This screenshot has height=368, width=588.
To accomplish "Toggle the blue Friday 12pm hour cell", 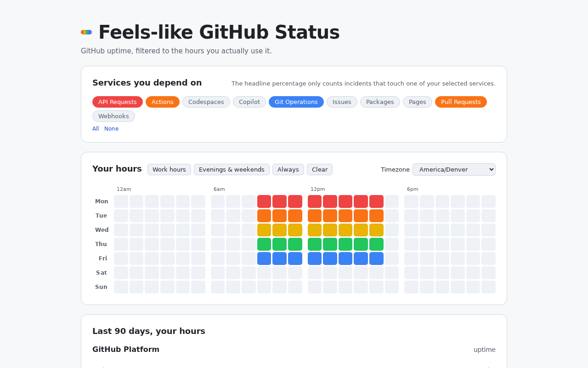I will coord(315,259).
